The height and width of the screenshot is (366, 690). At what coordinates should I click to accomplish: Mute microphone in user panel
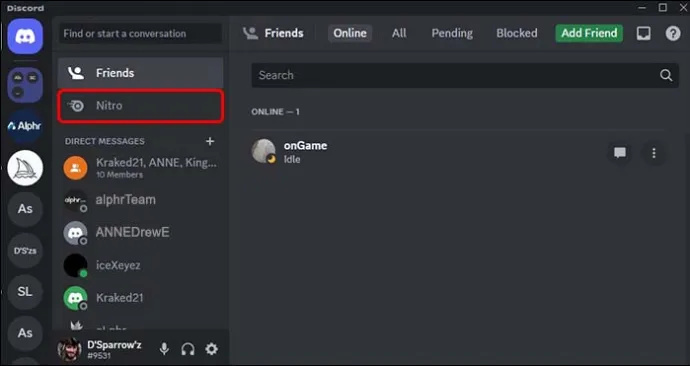click(x=164, y=349)
